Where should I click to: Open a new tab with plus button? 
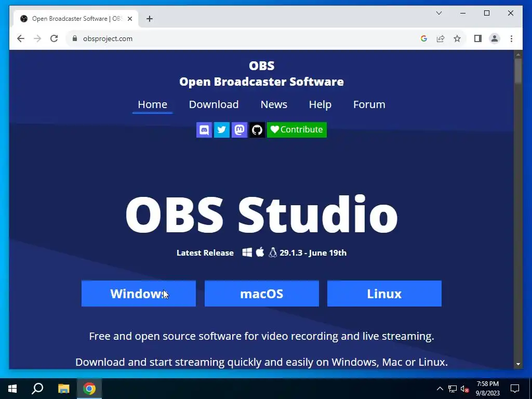click(x=149, y=19)
